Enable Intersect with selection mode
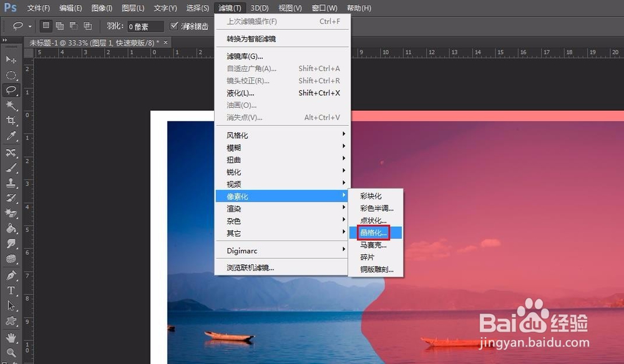 [x=87, y=26]
